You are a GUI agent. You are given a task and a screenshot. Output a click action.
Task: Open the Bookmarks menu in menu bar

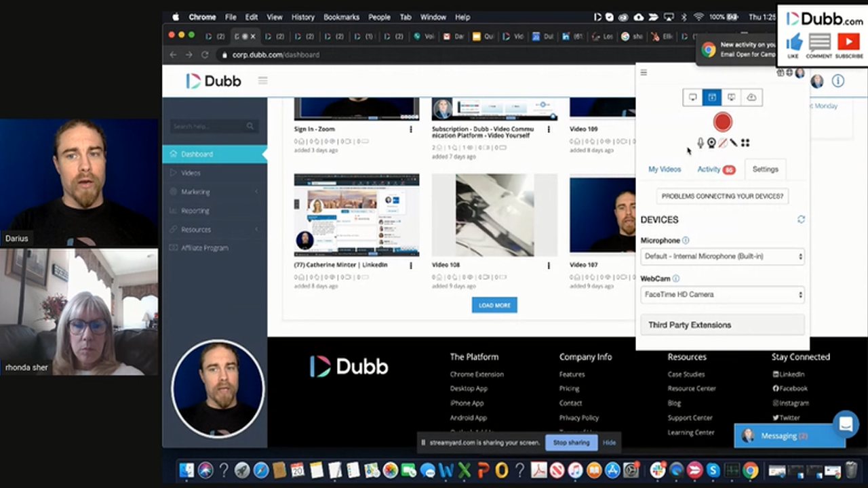pyautogui.click(x=341, y=17)
